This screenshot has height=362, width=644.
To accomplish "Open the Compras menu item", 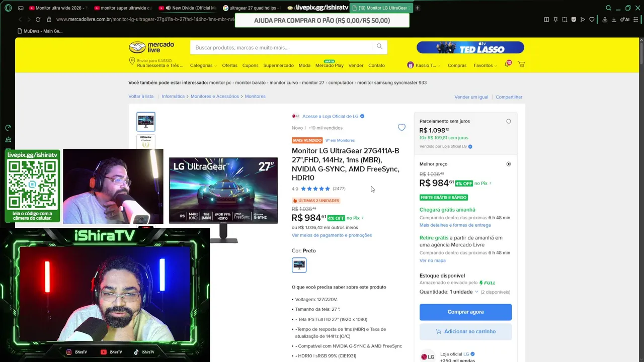I will [x=457, y=65].
